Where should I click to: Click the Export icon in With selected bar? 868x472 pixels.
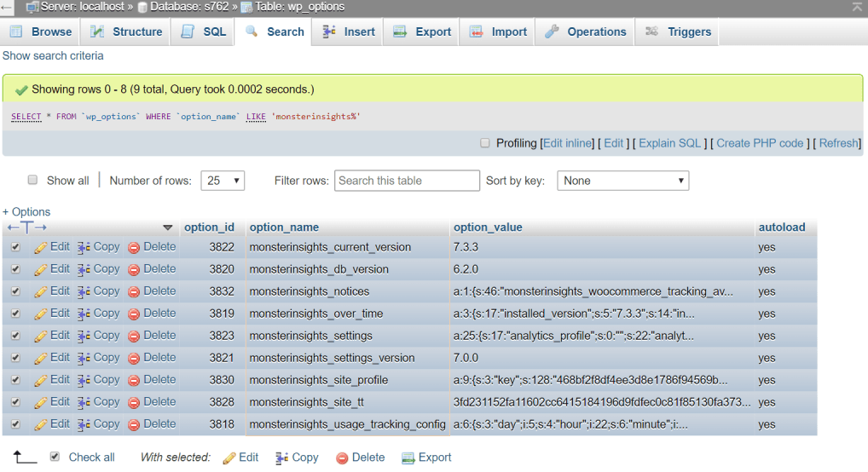tap(408, 458)
